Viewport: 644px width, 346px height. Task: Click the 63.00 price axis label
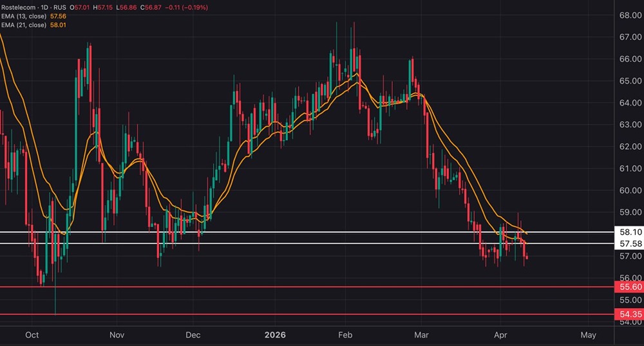630,124
